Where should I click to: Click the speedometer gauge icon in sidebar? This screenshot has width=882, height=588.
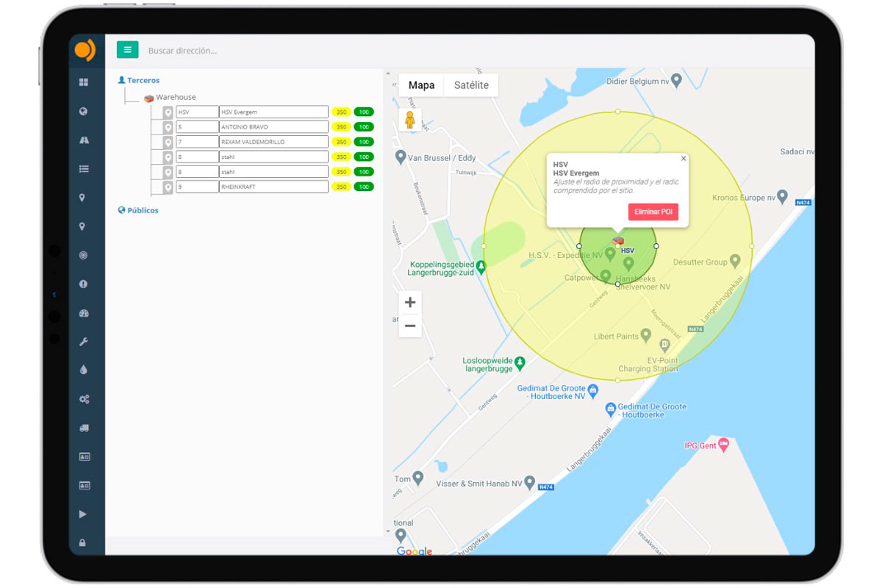pos(84,313)
